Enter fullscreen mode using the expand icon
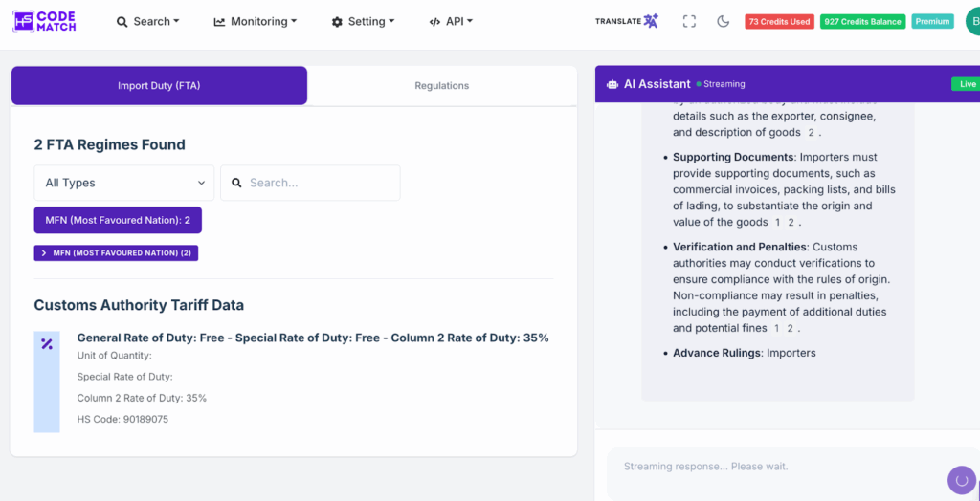This screenshot has width=980, height=501. [x=689, y=21]
